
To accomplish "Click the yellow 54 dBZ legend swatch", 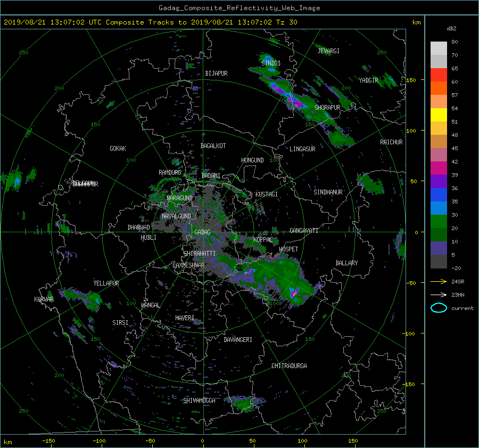I will tap(439, 115).
